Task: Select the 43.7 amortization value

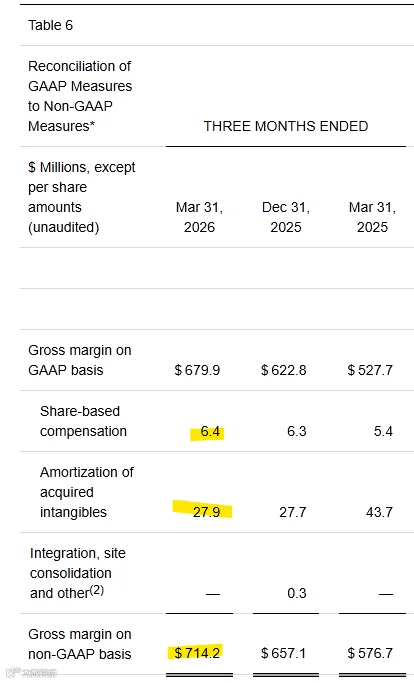Action: point(379,512)
